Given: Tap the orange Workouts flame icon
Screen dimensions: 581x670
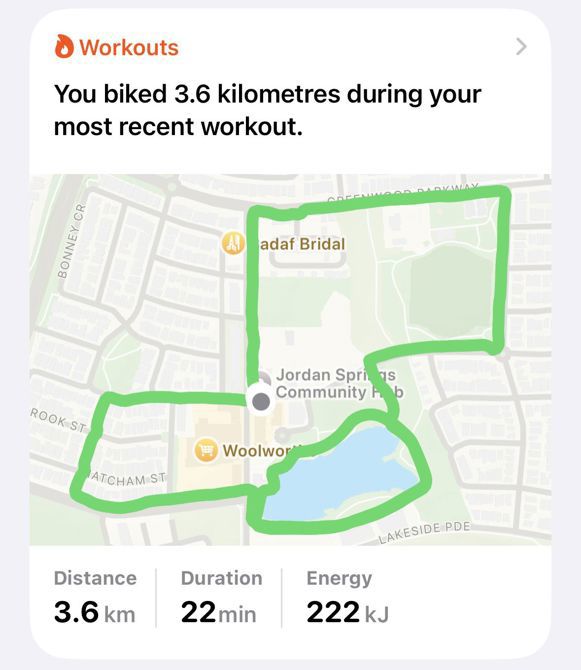Looking at the screenshot, I should [x=65, y=46].
